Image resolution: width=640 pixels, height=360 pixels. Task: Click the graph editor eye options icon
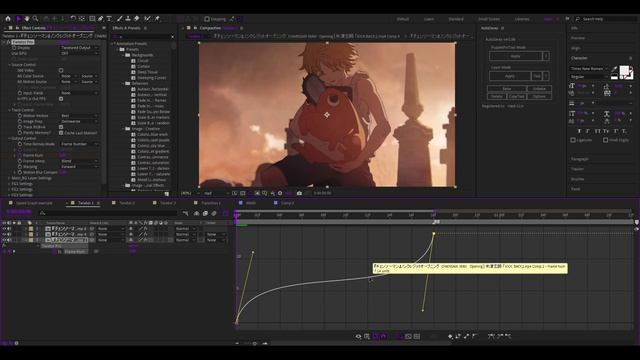[x=358, y=336]
